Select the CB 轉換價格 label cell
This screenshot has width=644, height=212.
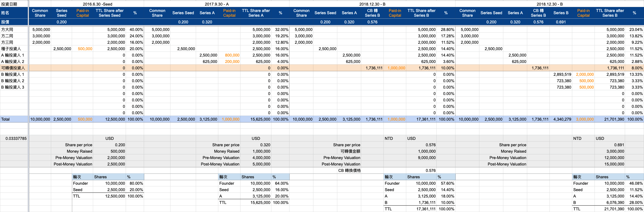[349, 170]
